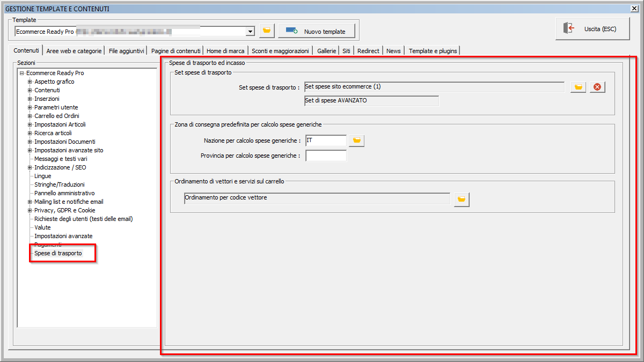644x362 pixels.
Task: Select Pannello amministrativo tree item
Action: (64, 194)
